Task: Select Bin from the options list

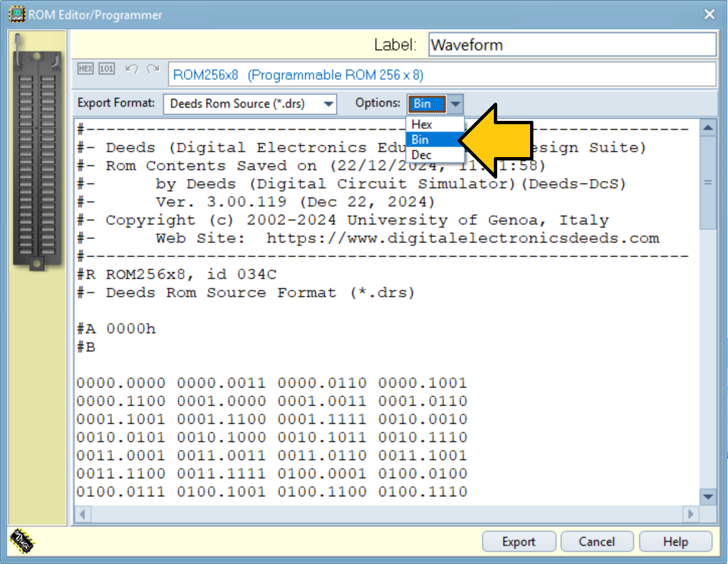Action: tap(435, 140)
